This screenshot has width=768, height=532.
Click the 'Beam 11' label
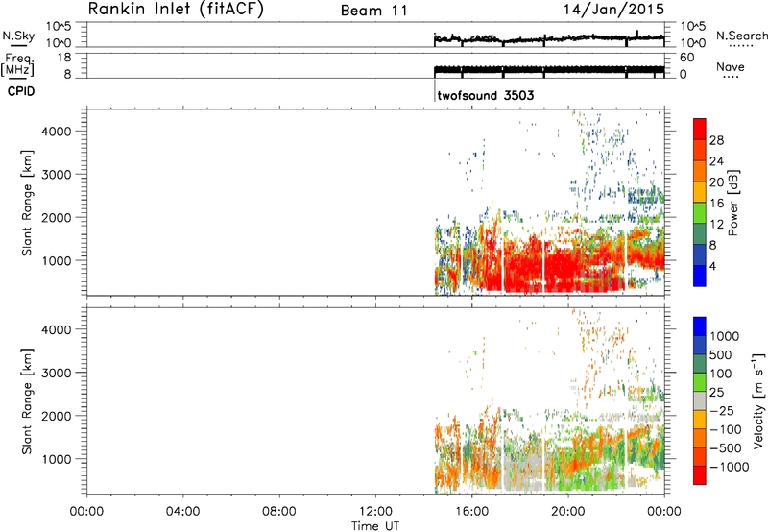tap(374, 11)
